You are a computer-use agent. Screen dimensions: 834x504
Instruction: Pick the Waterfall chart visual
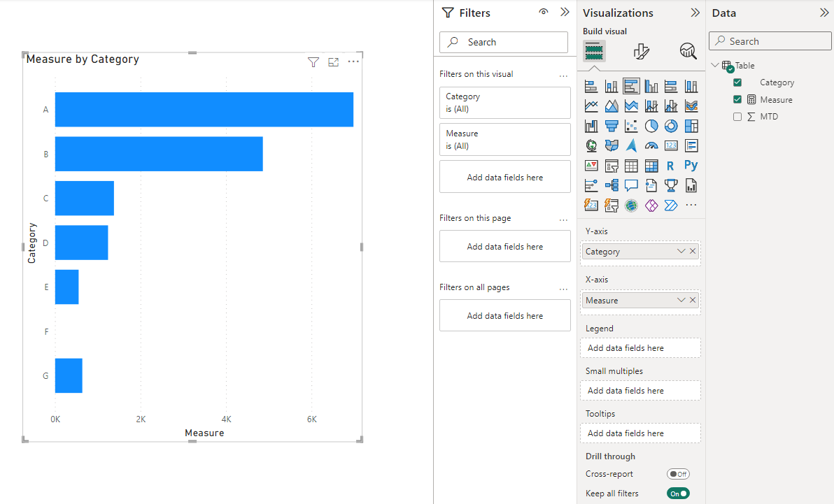click(x=591, y=126)
